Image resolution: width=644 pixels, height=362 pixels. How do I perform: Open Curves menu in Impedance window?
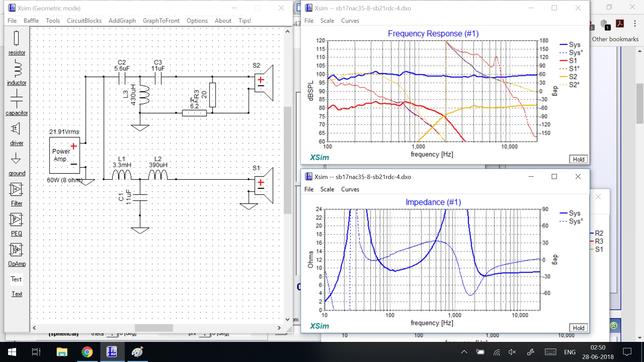[x=350, y=189]
